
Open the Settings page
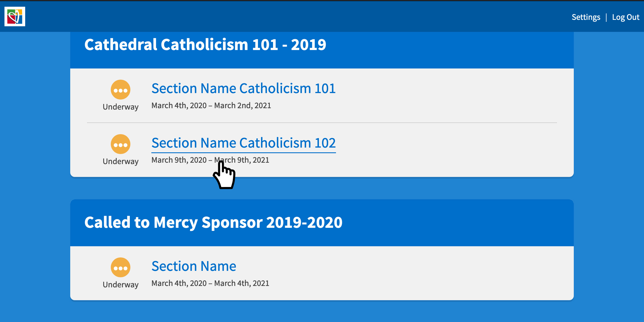[586, 17]
